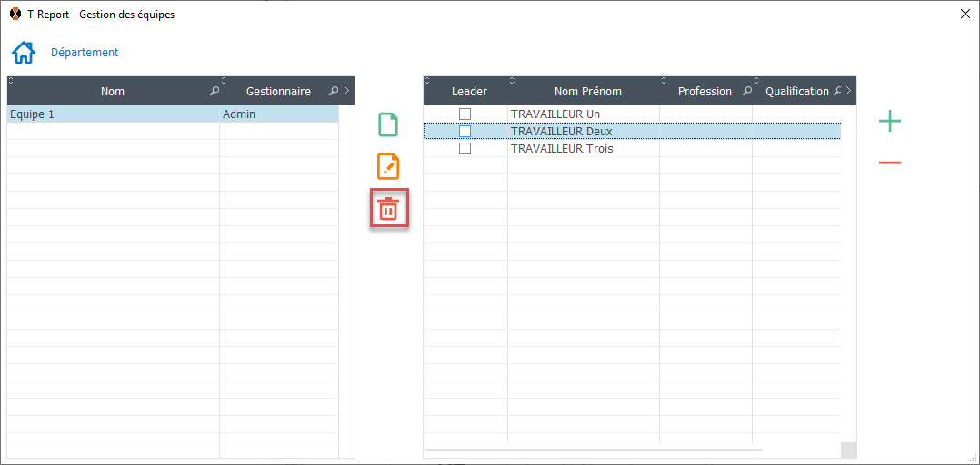Image resolution: width=980 pixels, height=465 pixels.
Task: Delete team using red trash icon
Action: (388, 210)
